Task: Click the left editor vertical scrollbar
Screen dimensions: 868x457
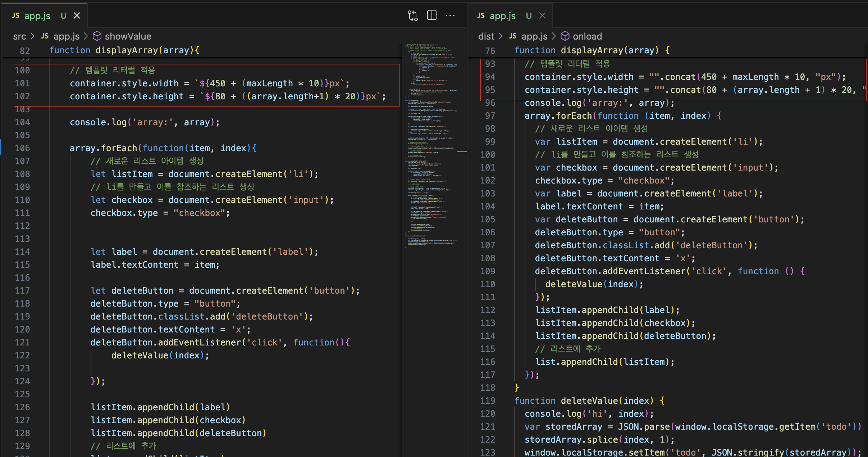Action: [462, 152]
